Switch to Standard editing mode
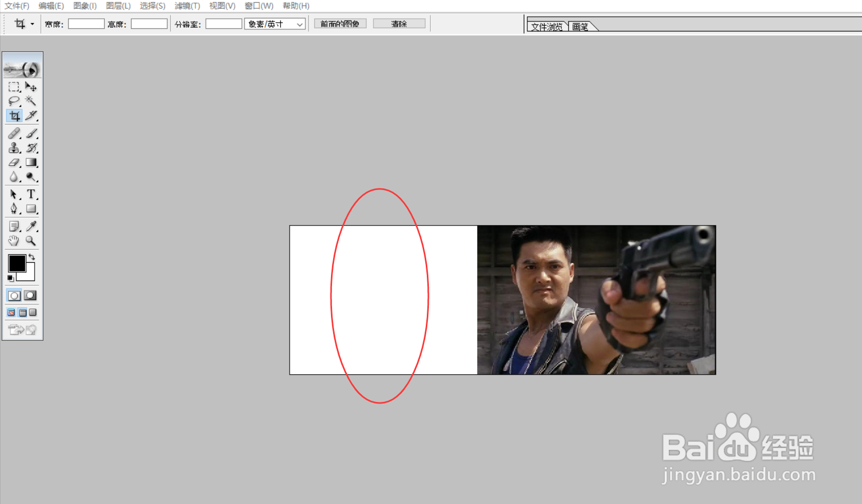Screen dimensions: 862x504 pyautogui.click(x=14, y=296)
